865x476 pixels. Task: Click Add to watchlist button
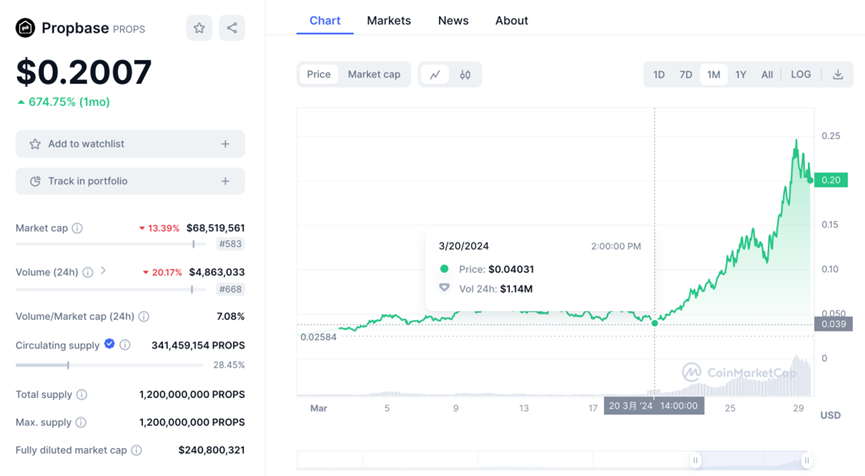(x=130, y=144)
